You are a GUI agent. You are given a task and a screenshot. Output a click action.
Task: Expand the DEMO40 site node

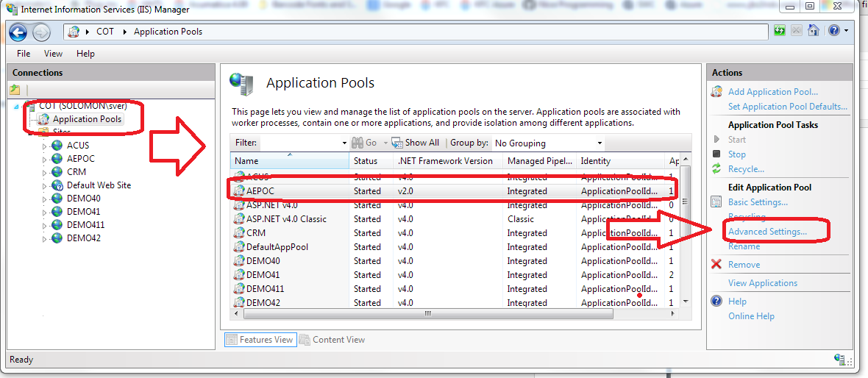coord(45,199)
